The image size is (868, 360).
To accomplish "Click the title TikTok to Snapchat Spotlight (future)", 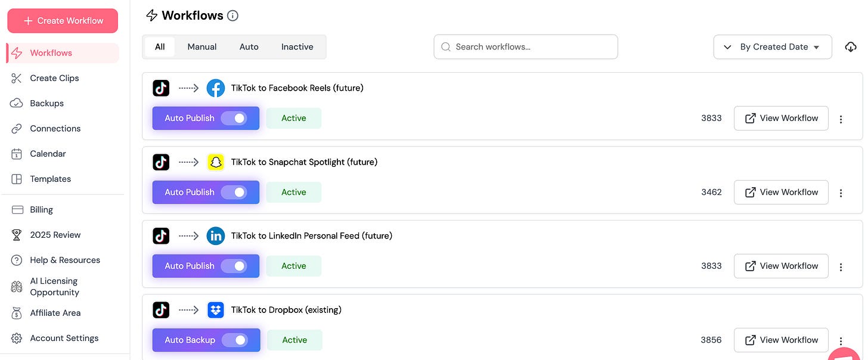I will coord(305,162).
